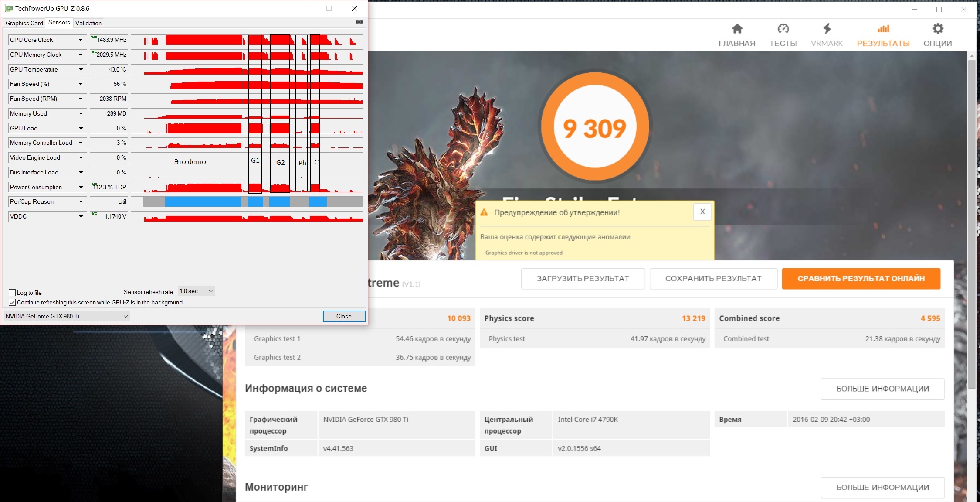Uncheck the continue refreshing in background option
This screenshot has width=980, height=502.
point(12,302)
